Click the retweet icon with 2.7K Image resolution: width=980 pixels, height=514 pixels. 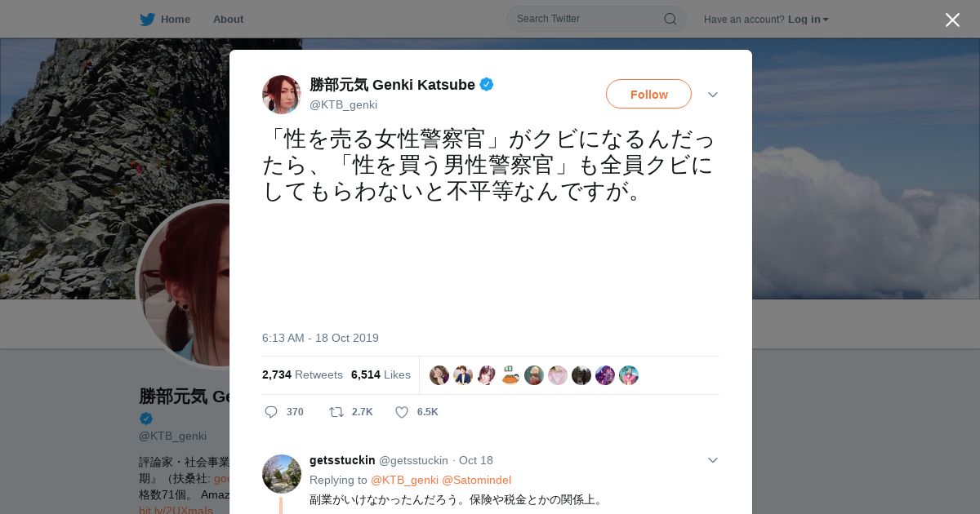336,412
